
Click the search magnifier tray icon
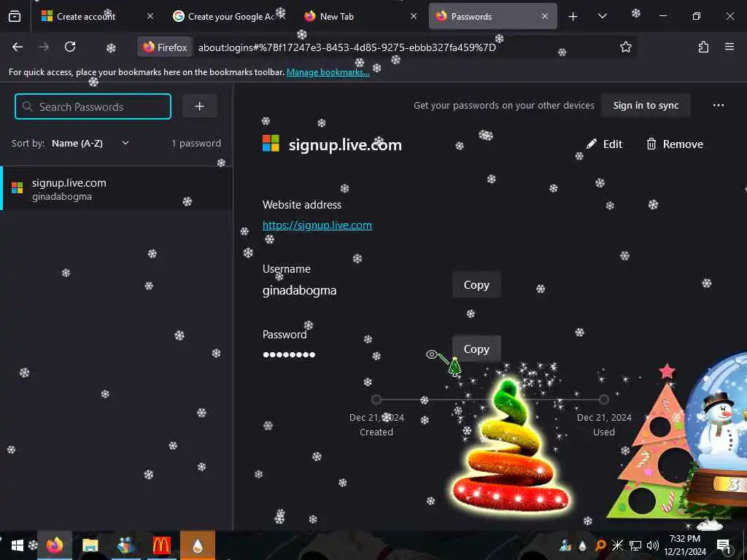(x=600, y=545)
